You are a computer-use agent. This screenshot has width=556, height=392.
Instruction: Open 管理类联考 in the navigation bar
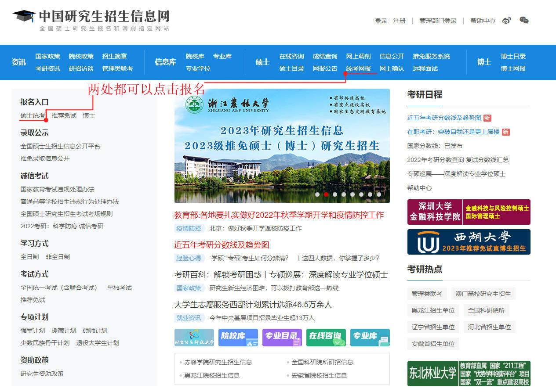tap(117, 68)
